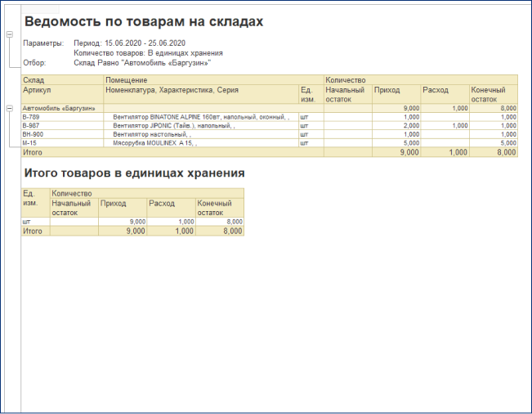
Task: Select 1,000 in шт row of summary table
Action: pyautogui.click(x=172, y=222)
